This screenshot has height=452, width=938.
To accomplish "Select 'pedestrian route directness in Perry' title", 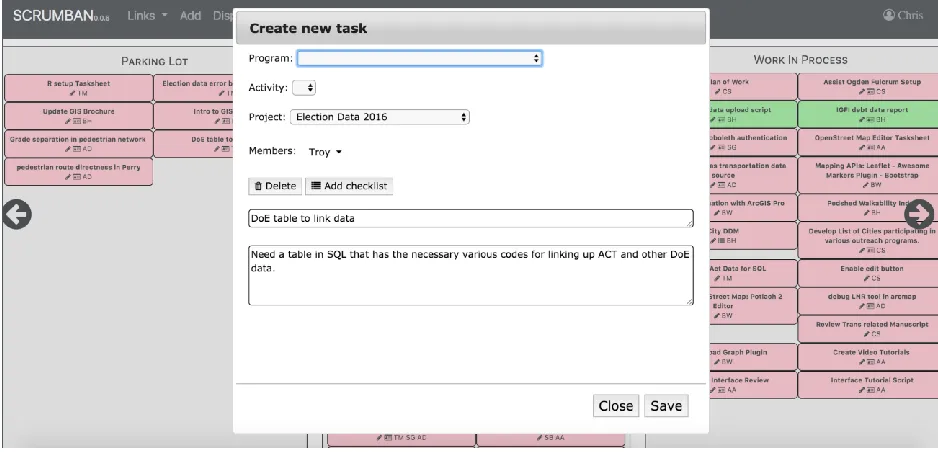I will [x=78, y=167].
